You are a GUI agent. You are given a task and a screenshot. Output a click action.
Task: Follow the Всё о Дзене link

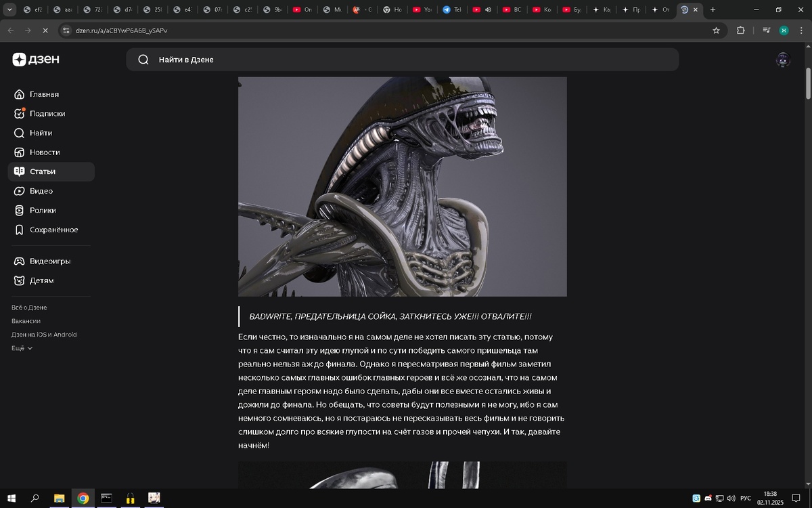[29, 308]
